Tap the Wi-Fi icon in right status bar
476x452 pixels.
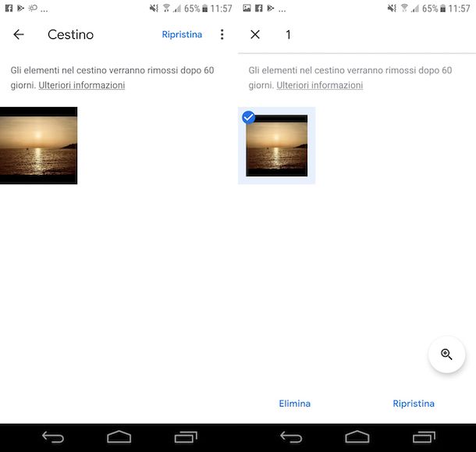coord(404,9)
